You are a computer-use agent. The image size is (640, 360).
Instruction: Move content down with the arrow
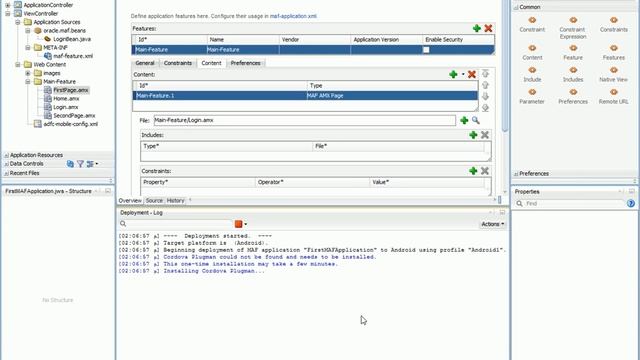click(x=485, y=96)
